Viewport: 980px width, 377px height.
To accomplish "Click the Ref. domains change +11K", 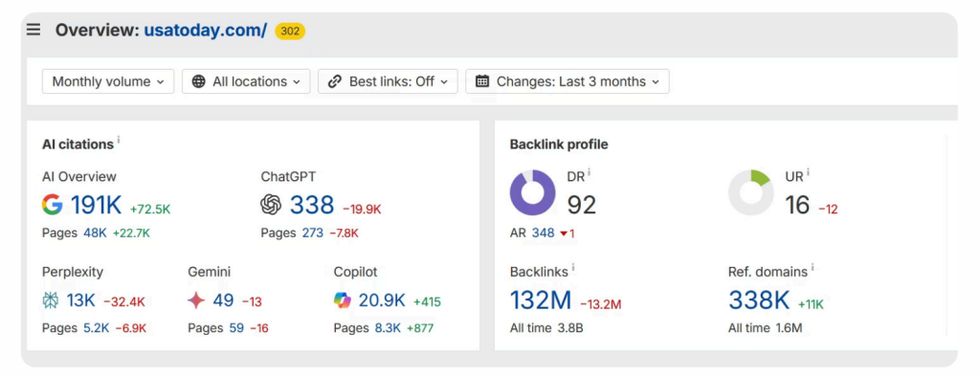I will point(811,305).
